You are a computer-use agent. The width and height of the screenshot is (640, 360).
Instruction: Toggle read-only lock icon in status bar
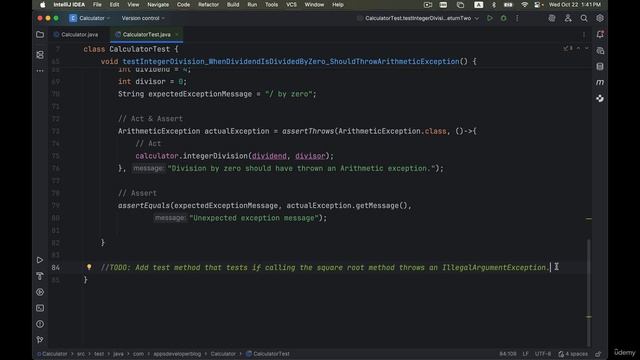pos(598,354)
